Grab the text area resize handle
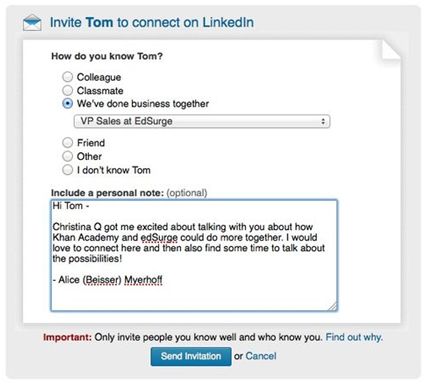The image size is (426, 384). click(333, 307)
